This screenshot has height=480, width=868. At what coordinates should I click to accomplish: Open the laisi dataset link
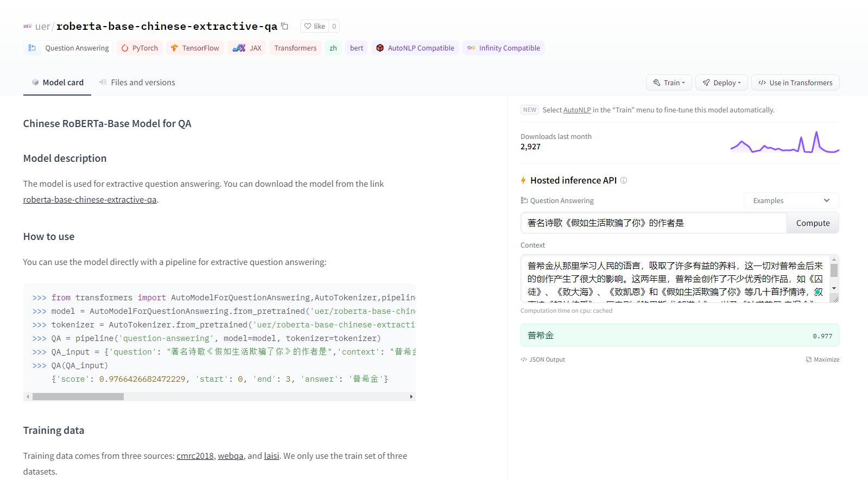[271, 456]
